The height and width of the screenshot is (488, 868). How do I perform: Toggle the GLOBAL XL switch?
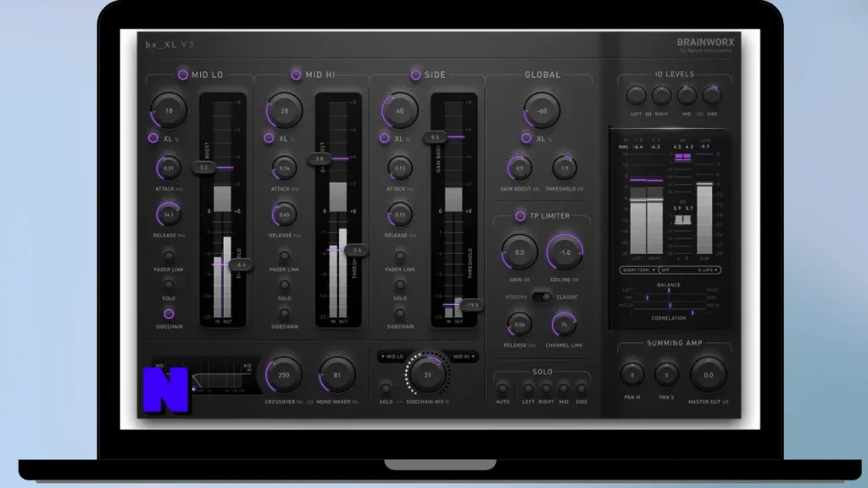(526, 138)
